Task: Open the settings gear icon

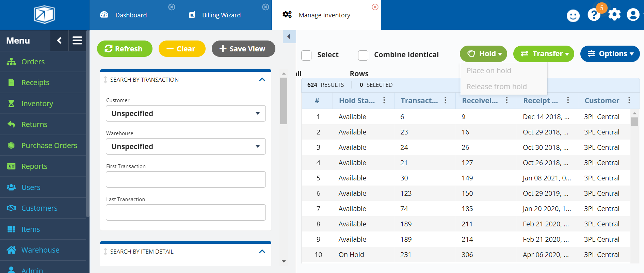Action: (x=614, y=15)
